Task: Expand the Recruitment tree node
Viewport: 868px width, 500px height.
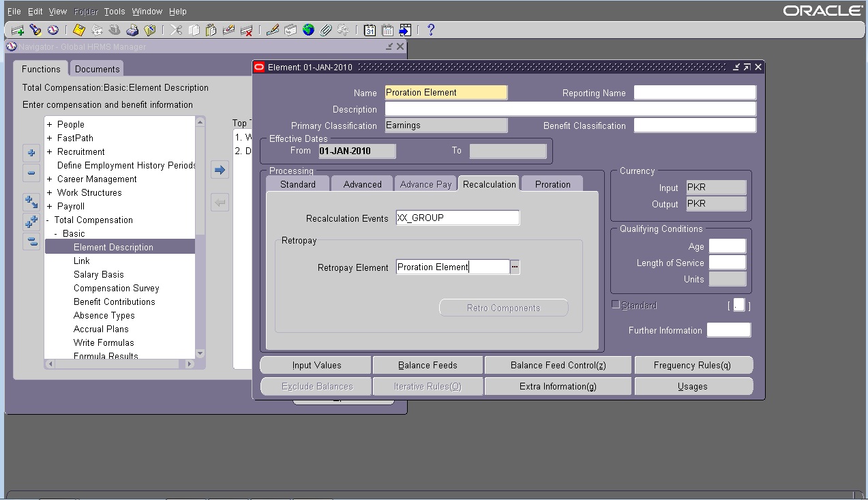Action: pyautogui.click(x=49, y=152)
